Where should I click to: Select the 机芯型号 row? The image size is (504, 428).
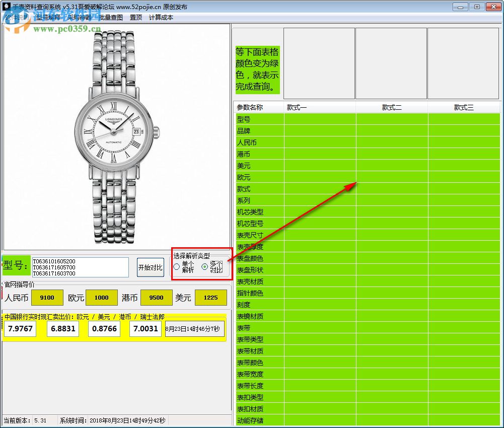coord(368,224)
